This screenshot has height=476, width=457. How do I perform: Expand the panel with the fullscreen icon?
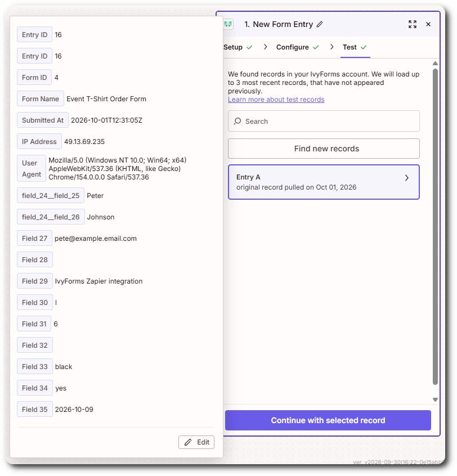click(x=413, y=24)
